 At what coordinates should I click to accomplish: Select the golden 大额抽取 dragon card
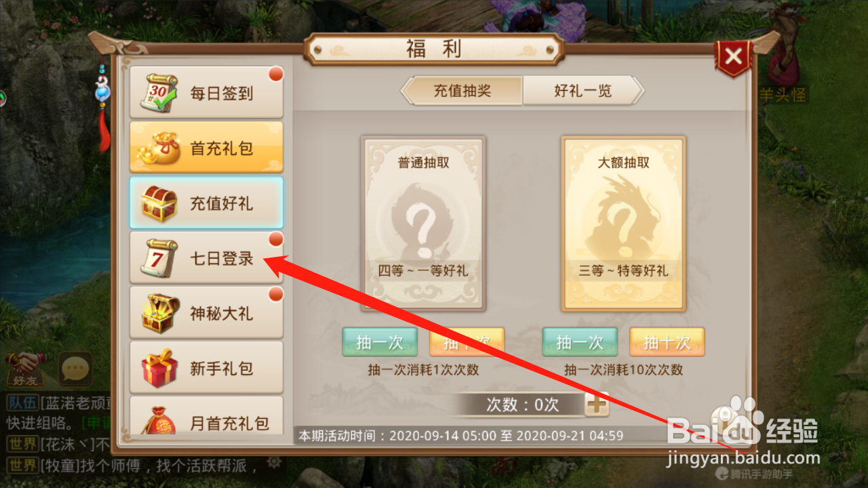click(x=624, y=224)
